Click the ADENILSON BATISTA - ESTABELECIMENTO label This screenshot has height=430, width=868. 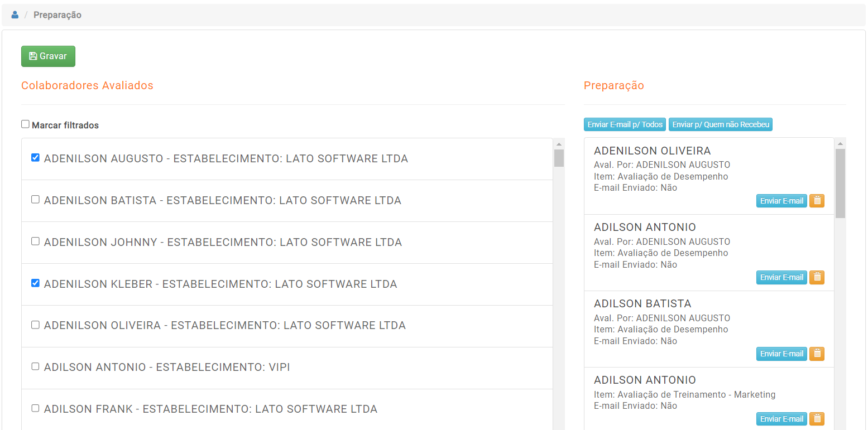[223, 201]
